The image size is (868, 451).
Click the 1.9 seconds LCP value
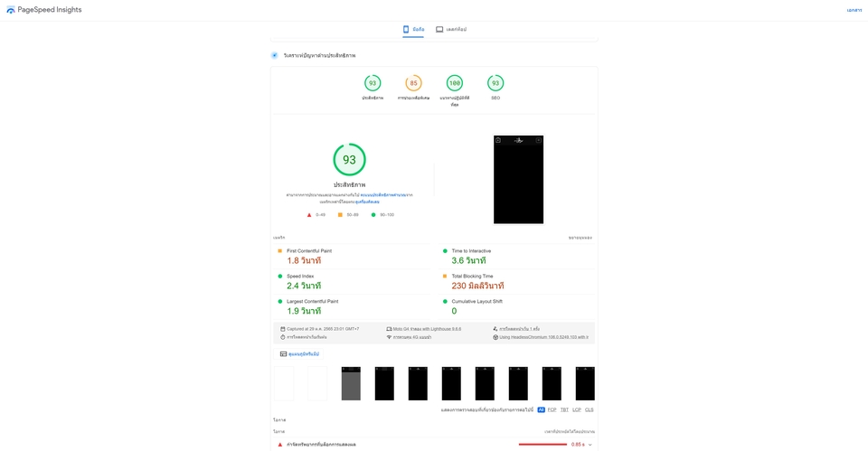[x=304, y=312]
